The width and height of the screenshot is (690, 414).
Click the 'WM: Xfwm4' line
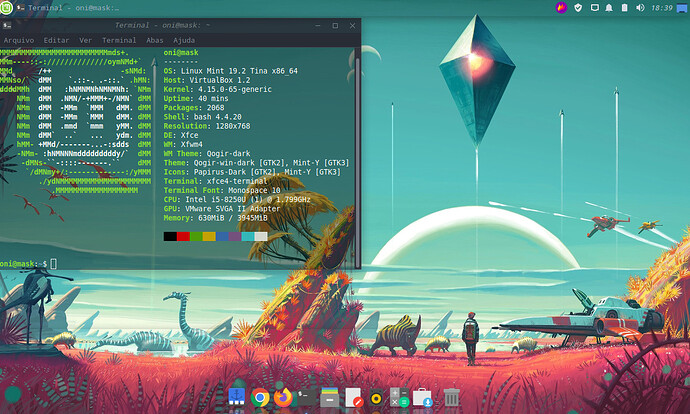(183, 144)
